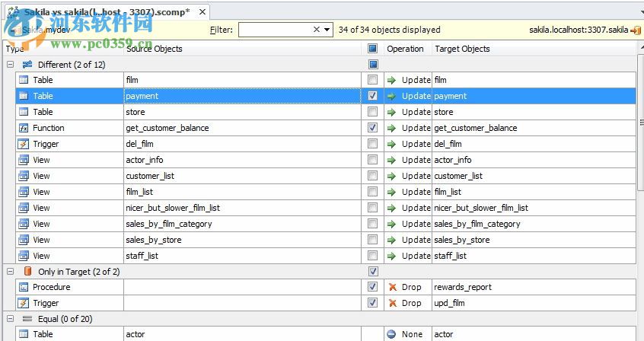Viewport: 644px width, 341px height.
Task: Select nicer_but_slower_film_list source object
Action: [x=173, y=208]
